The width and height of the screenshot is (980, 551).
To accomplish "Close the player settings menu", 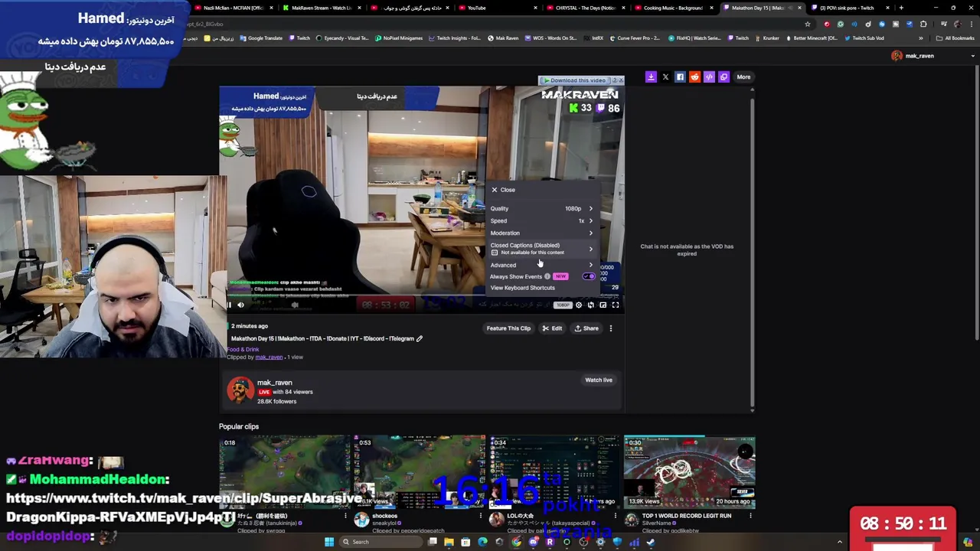I will pyautogui.click(x=503, y=190).
